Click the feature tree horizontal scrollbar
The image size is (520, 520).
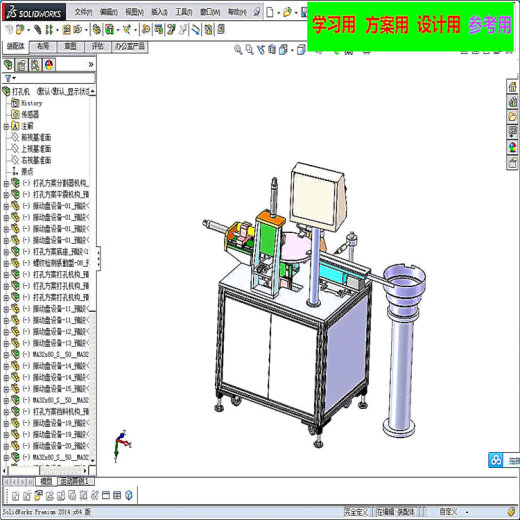click(46, 471)
